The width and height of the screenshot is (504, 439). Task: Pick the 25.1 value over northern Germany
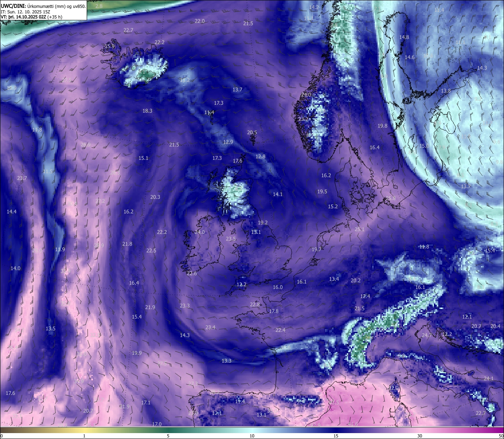pyautogui.click(x=359, y=229)
